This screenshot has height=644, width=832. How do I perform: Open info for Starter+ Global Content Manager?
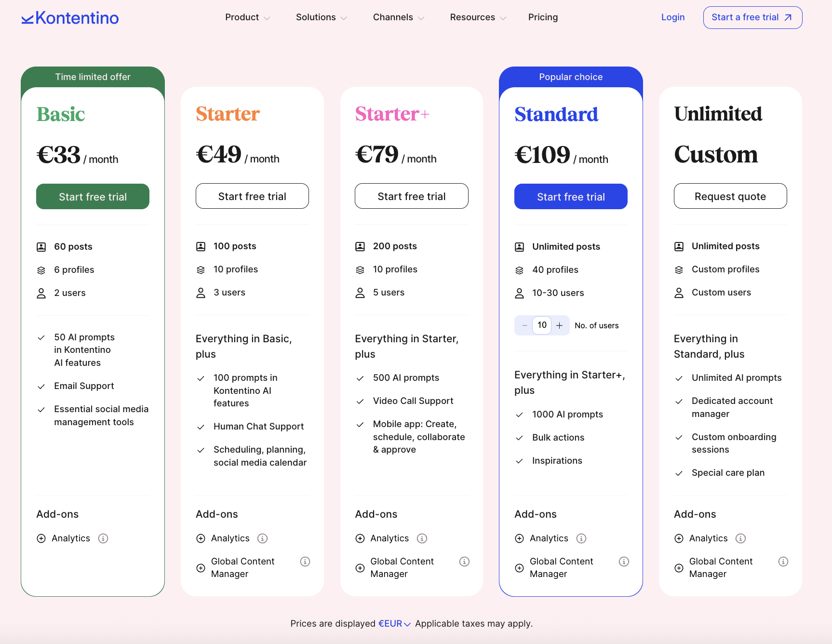(x=465, y=562)
